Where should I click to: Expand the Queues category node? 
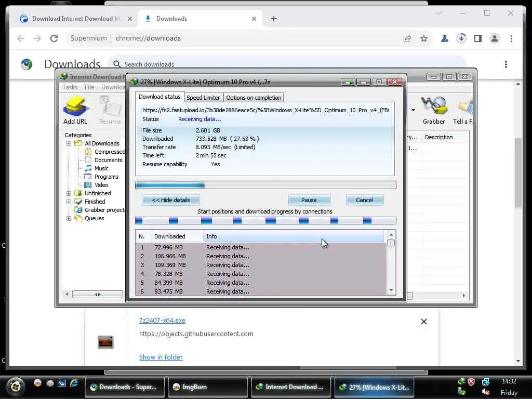click(69, 218)
